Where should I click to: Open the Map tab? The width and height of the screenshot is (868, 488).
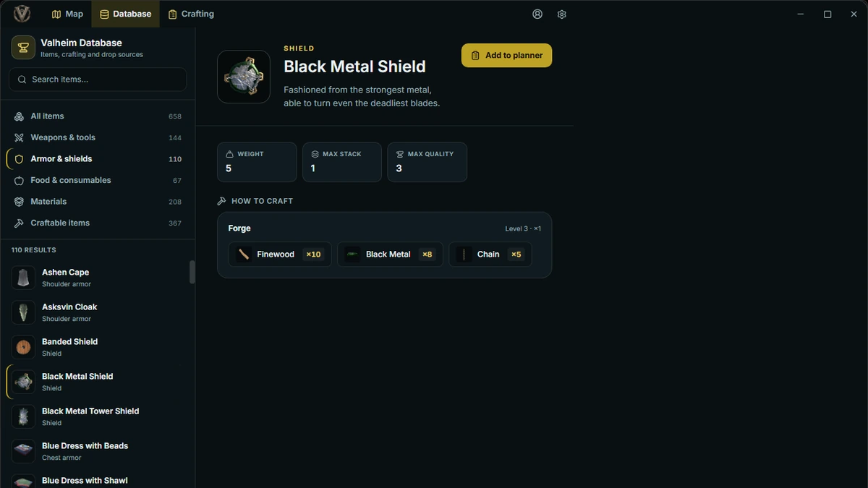click(67, 14)
